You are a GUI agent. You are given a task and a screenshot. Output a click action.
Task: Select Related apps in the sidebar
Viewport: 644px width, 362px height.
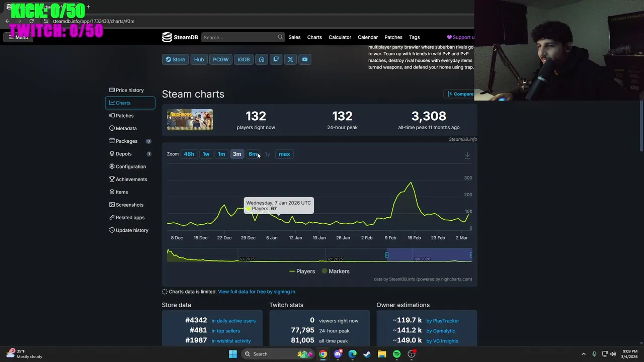click(130, 217)
